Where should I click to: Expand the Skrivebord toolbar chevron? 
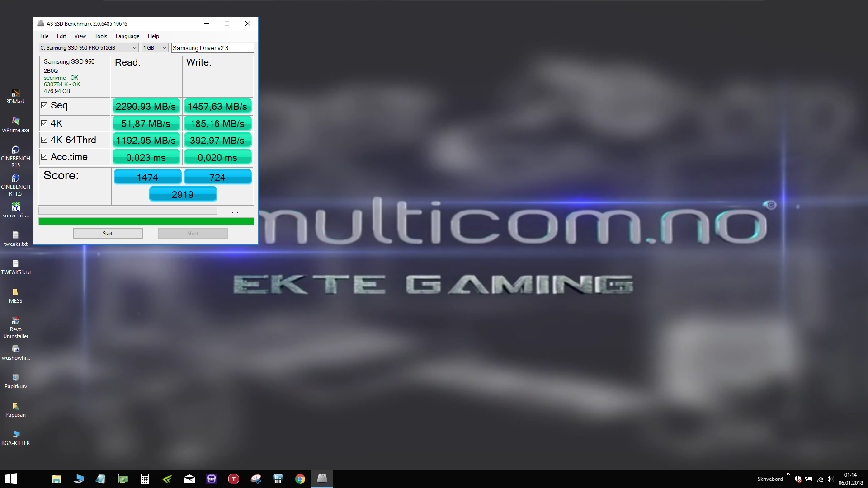coord(788,474)
